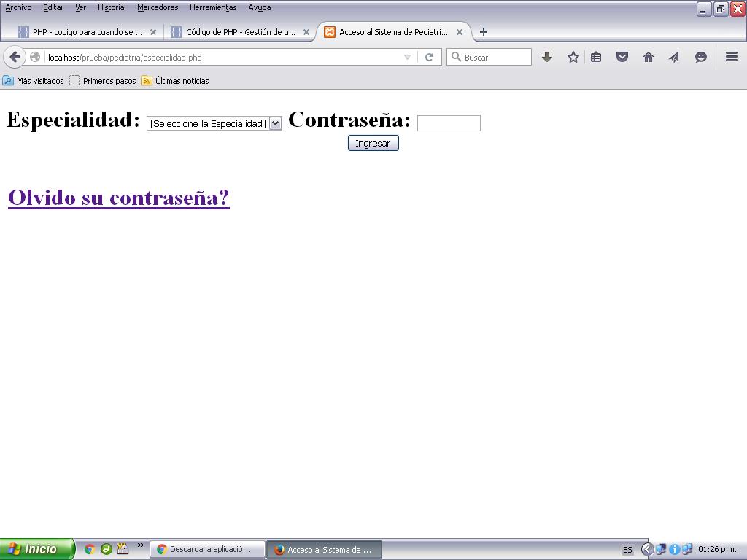The image size is (747, 560).
Task: Open the Especialidad selection dropdown
Action: click(x=214, y=123)
